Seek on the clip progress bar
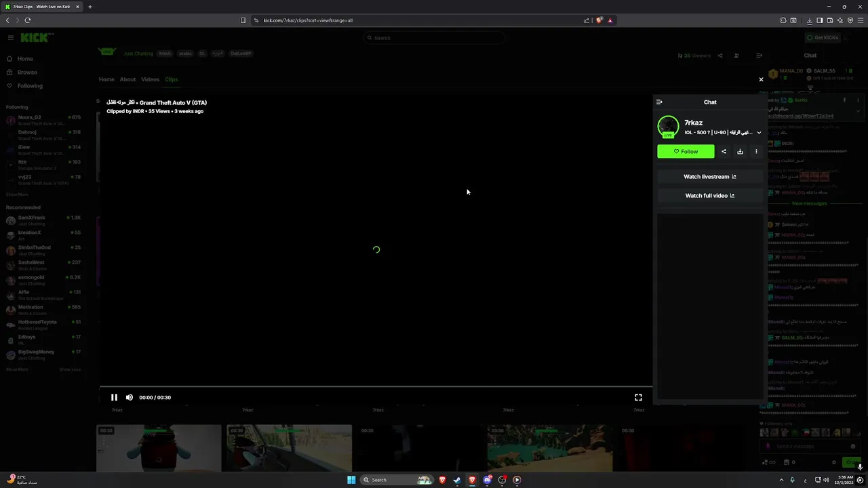The image size is (868, 488). coord(376,386)
